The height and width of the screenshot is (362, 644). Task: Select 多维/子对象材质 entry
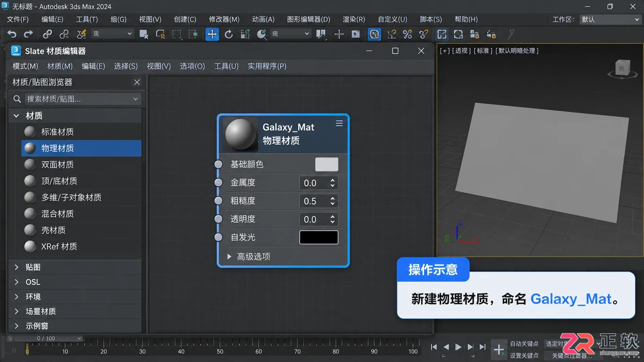pyautogui.click(x=81, y=197)
